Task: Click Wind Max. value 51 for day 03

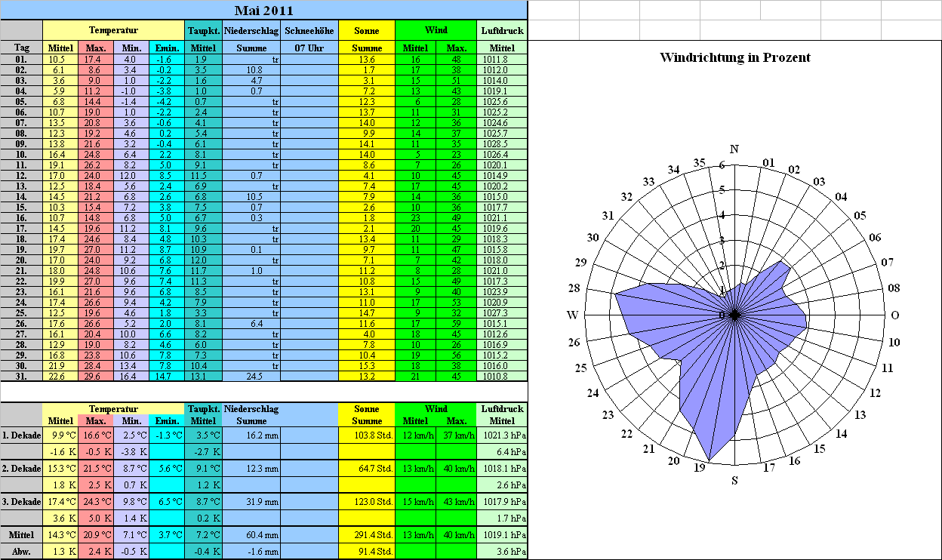Action: click(457, 80)
